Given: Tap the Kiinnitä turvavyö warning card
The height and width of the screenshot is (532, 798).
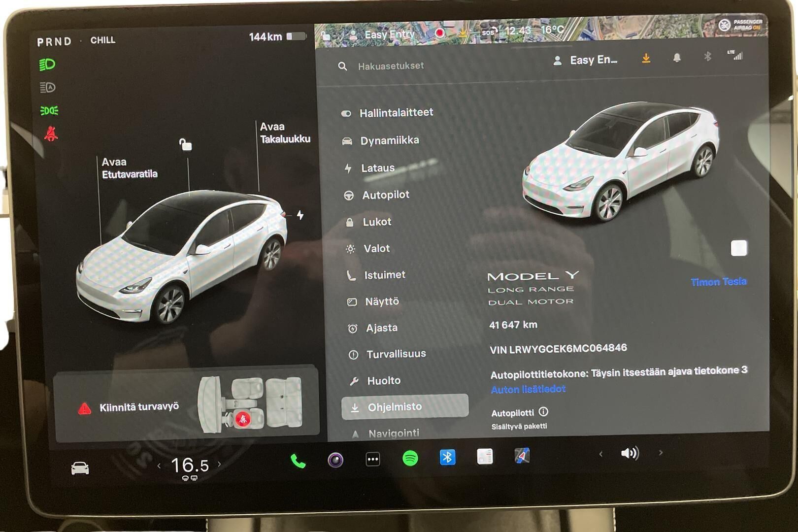Looking at the screenshot, I should tap(186, 405).
